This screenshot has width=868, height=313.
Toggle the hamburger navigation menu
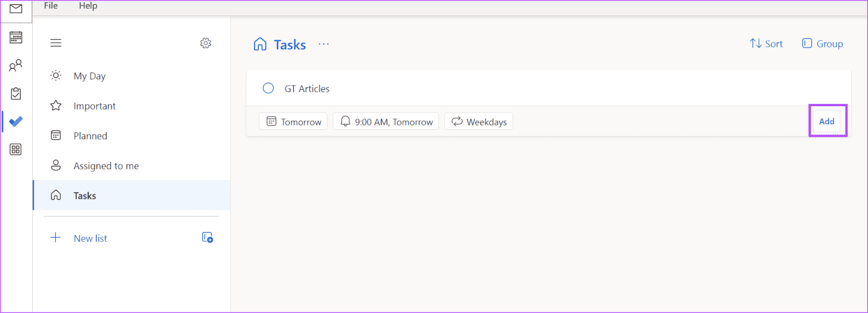[56, 43]
